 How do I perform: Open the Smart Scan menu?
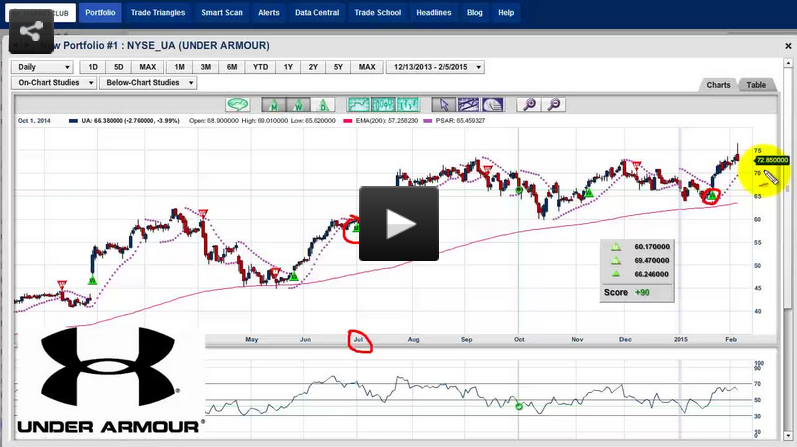coord(222,13)
